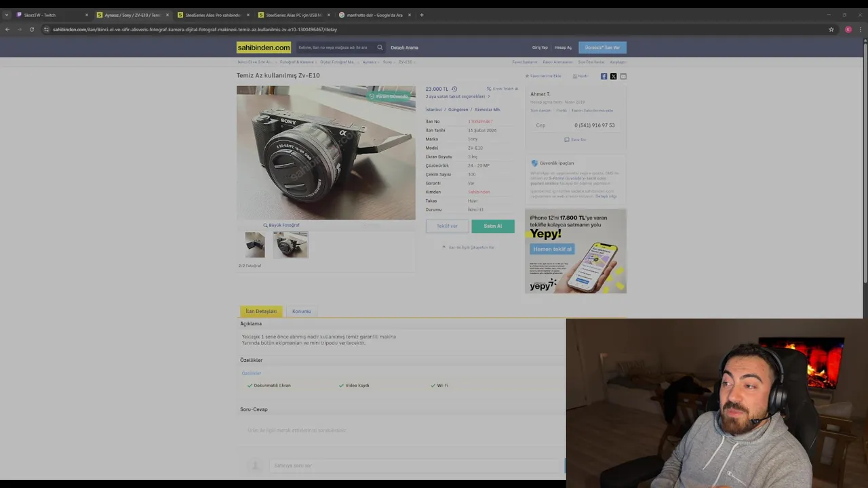Open Büyük Fotoğraf viewer

(281, 225)
